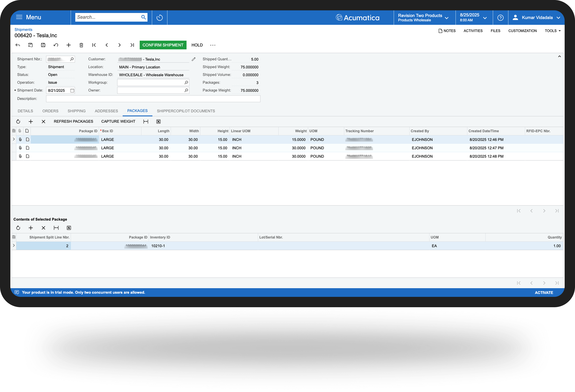This screenshot has height=392, width=575.
Task: Open the shipment date calendar picker
Action: tap(72, 91)
